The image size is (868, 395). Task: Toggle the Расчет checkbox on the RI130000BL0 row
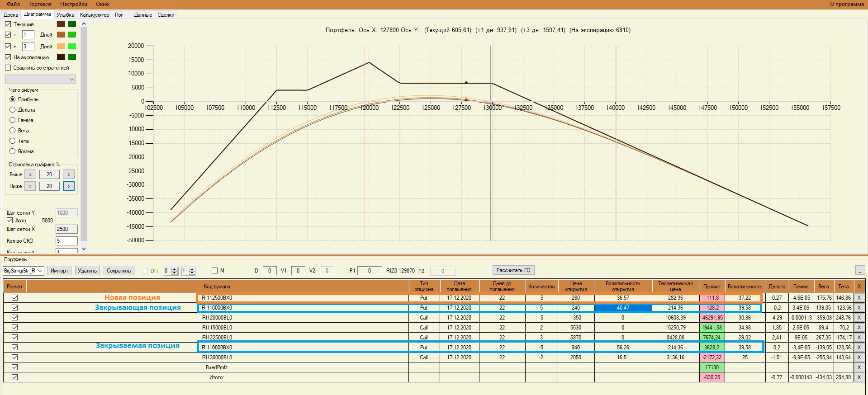pos(14,357)
